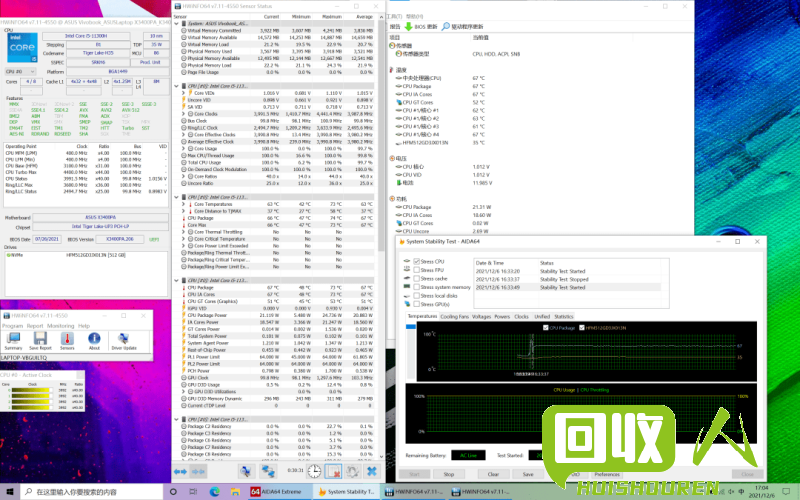The image size is (800, 500).
Task: Select the 功耗 section icon in AIDA64
Action: pos(392,199)
